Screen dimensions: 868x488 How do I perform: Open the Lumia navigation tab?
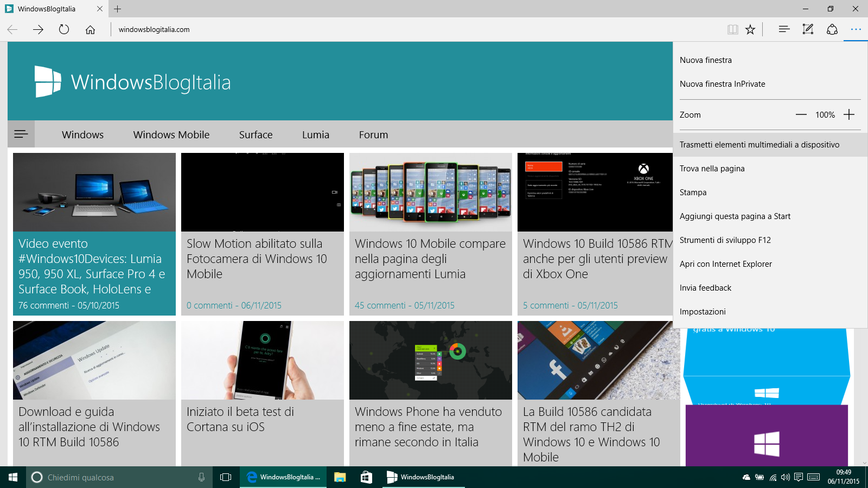pyautogui.click(x=316, y=134)
